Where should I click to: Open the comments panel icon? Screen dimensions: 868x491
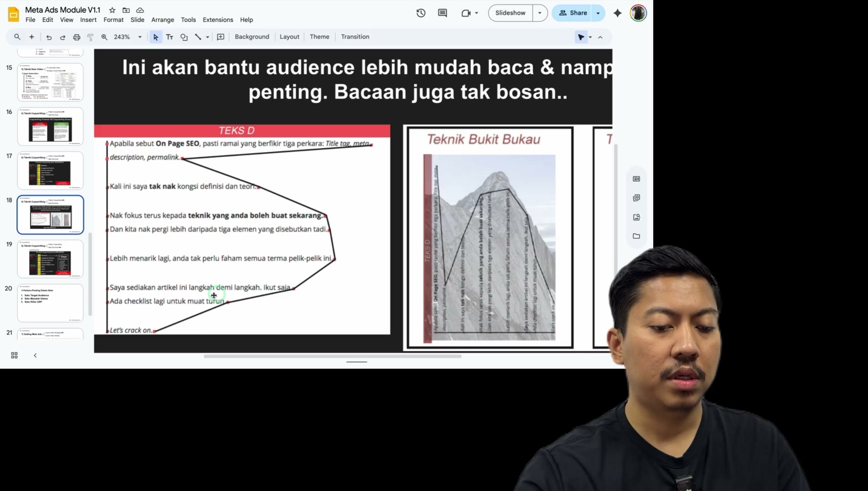tap(442, 13)
